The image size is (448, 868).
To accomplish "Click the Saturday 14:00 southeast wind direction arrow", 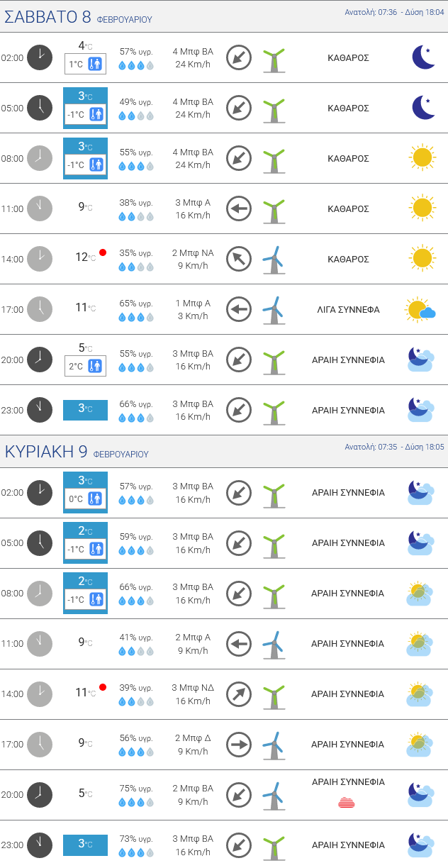I will coord(239,259).
